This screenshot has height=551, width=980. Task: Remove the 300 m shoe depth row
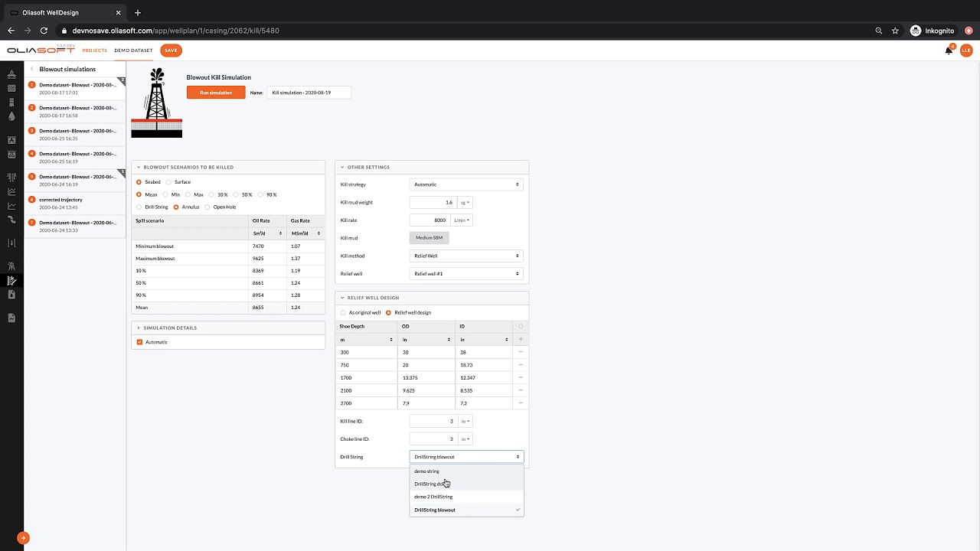(x=521, y=352)
